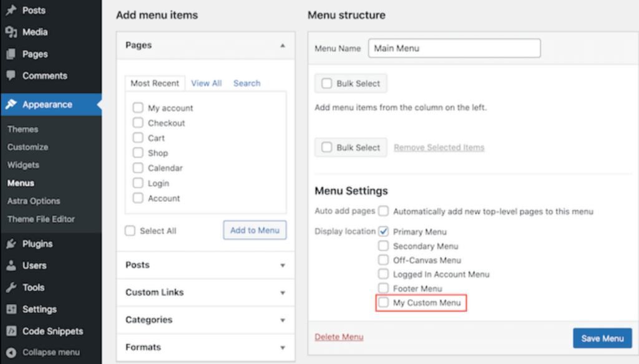Click the Pages icon in sidebar
Viewport: 639px width, 364px height.
11,54
